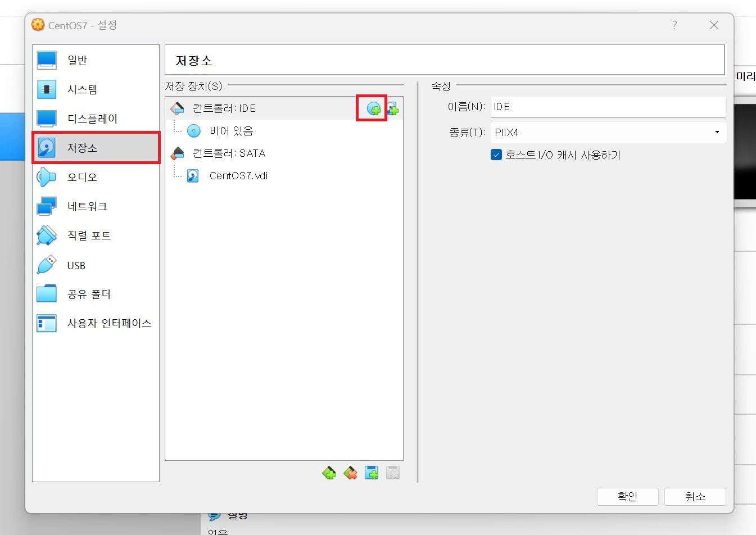Viewport: 756px width, 535px height.
Task: Open the 사용자 인터페이스 settings category
Action: point(96,323)
